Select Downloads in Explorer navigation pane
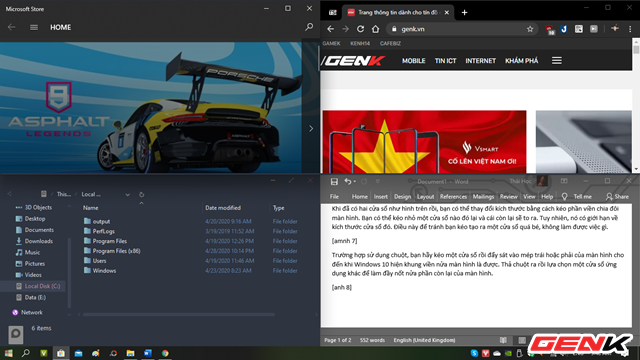This screenshot has width=640, height=360. [38, 241]
